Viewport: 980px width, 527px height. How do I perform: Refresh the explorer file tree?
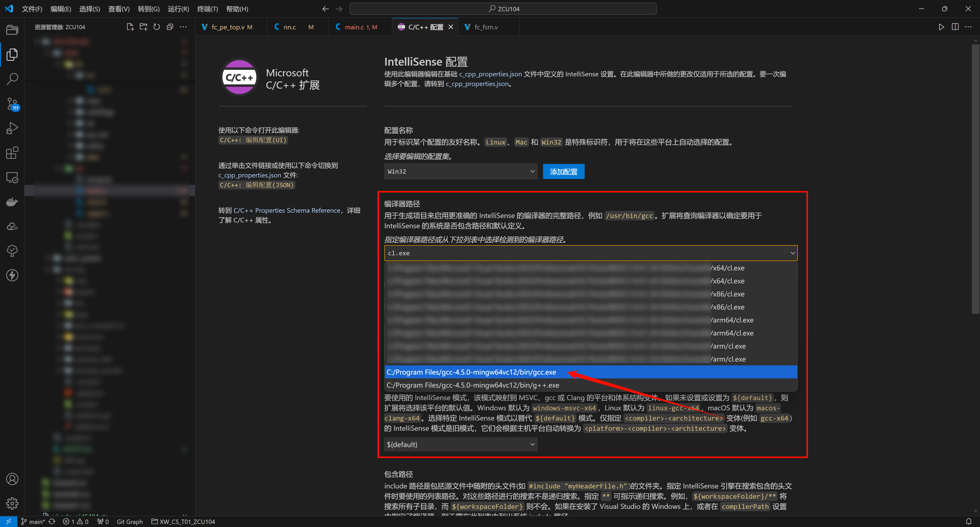[157, 27]
